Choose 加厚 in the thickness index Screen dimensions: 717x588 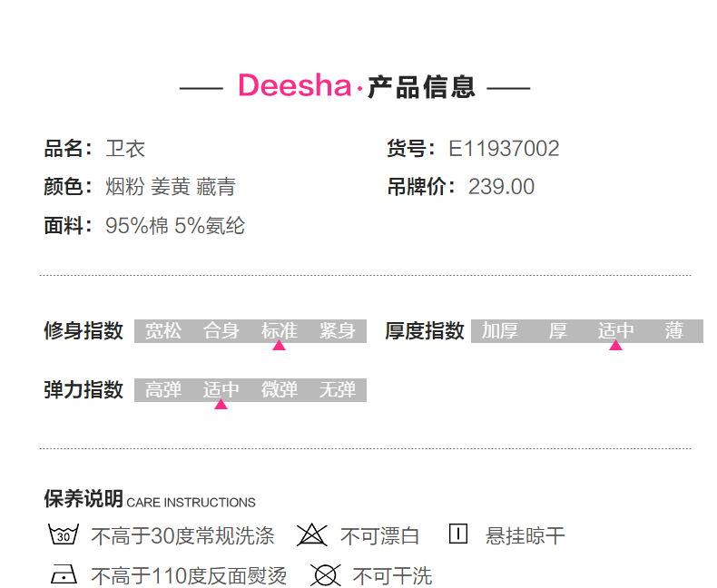500,331
